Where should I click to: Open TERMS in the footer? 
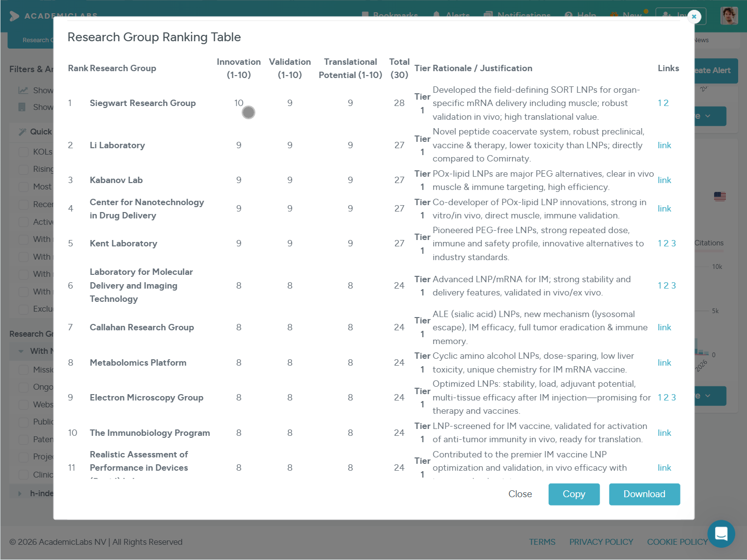[x=542, y=542]
